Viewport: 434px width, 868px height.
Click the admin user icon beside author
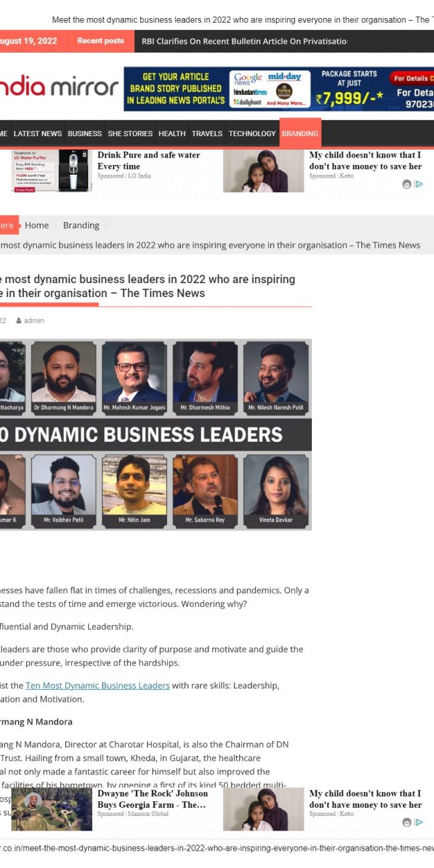click(19, 320)
